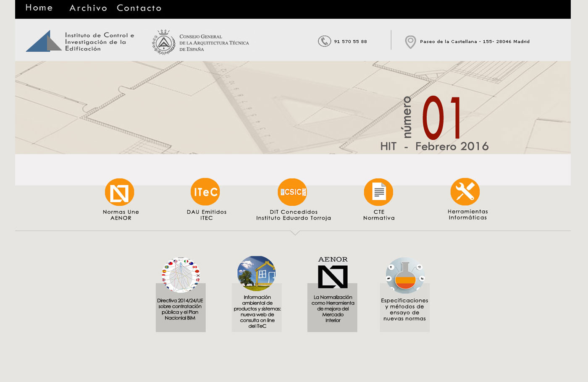The image size is (588, 382).
Task: Go to Home in the top menu
Action: click(x=39, y=8)
